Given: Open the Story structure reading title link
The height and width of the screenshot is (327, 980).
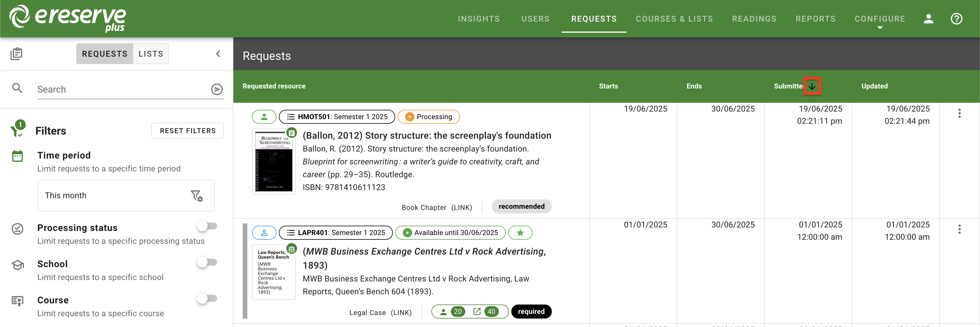Looking at the screenshot, I should (x=426, y=135).
